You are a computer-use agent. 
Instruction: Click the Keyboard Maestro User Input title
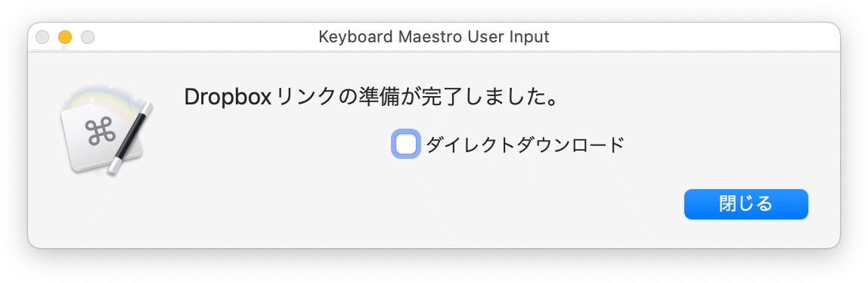click(x=433, y=37)
